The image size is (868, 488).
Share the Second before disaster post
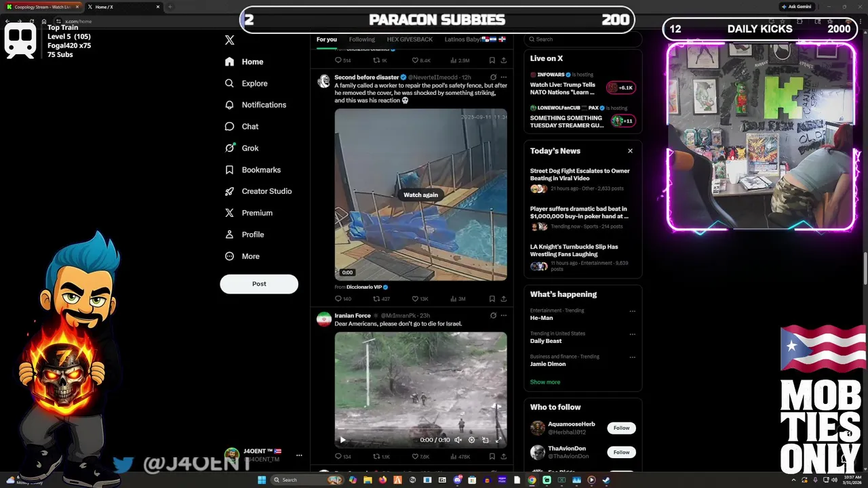503,299
